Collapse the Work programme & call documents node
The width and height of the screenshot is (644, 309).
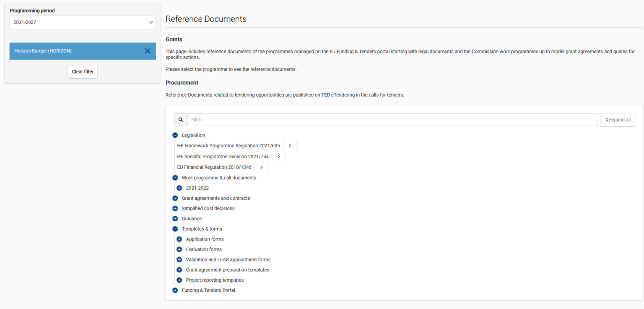(175, 177)
